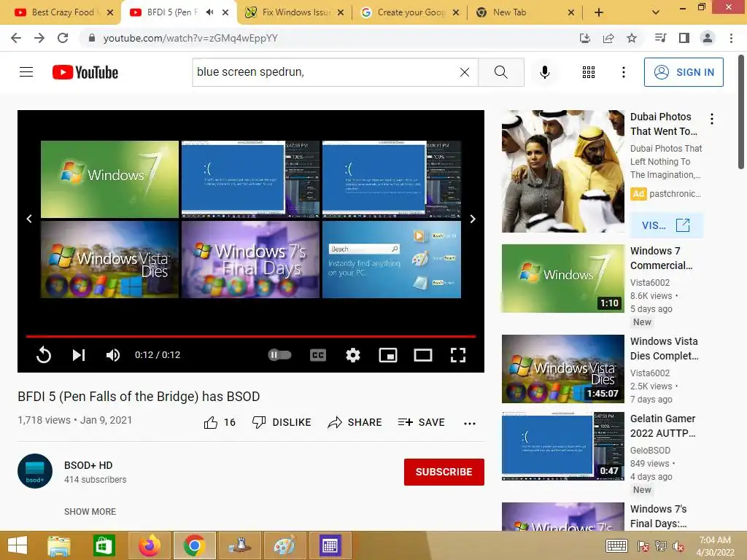Click the SIGN IN button
The image size is (747, 560).
[684, 72]
